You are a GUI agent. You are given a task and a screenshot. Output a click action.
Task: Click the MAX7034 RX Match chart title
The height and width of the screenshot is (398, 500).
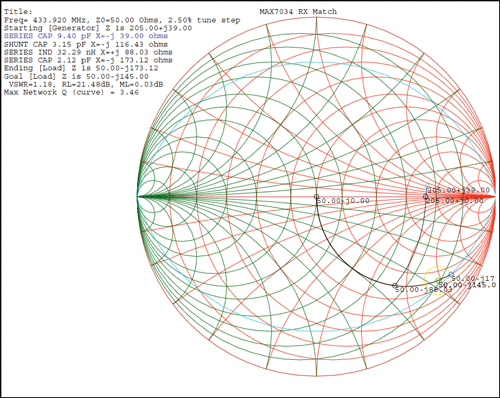(298, 12)
